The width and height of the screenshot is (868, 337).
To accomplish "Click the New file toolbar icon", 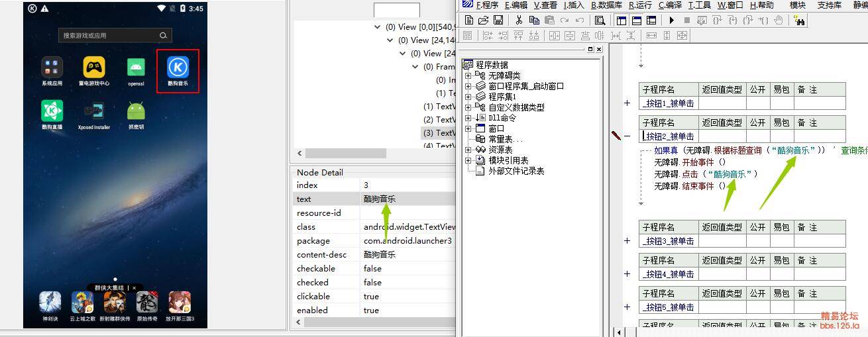I will pyautogui.click(x=469, y=21).
